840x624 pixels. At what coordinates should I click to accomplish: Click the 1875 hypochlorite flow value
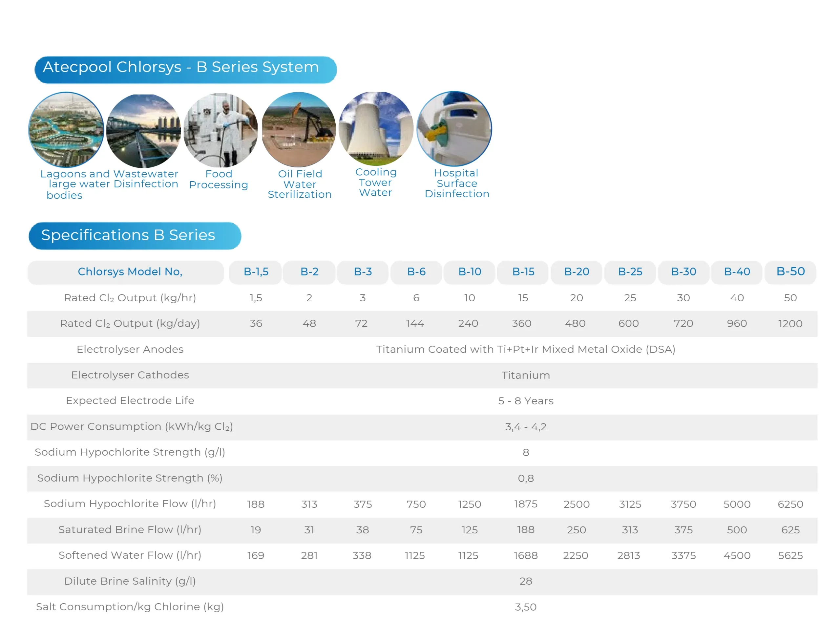[526, 504]
